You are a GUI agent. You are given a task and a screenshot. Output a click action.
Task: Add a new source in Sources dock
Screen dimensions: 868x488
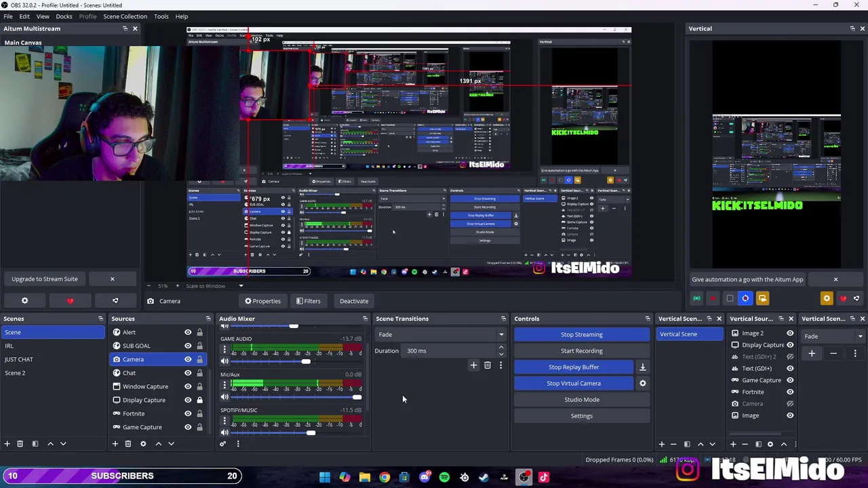pyautogui.click(x=115, y=444)
